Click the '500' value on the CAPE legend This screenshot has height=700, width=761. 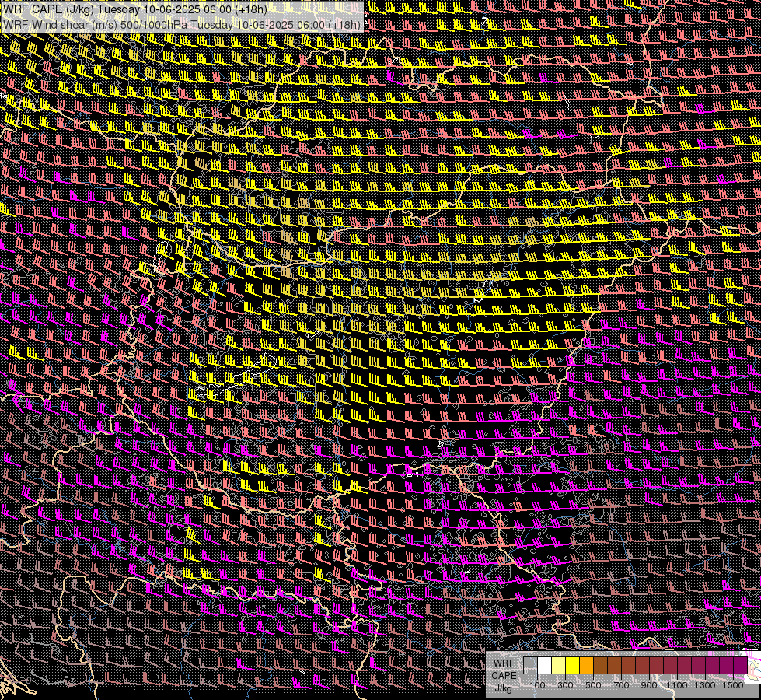[593, 685]
